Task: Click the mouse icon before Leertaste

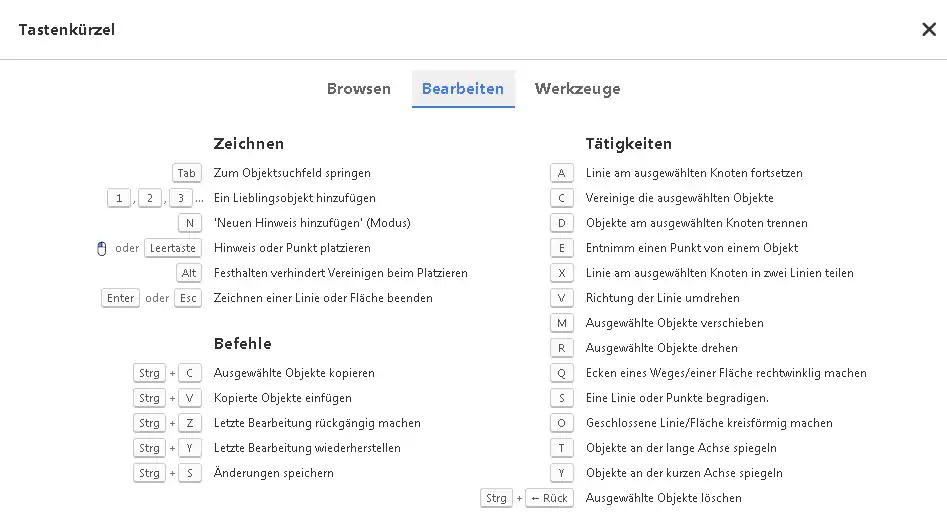Action: (101, 248)
